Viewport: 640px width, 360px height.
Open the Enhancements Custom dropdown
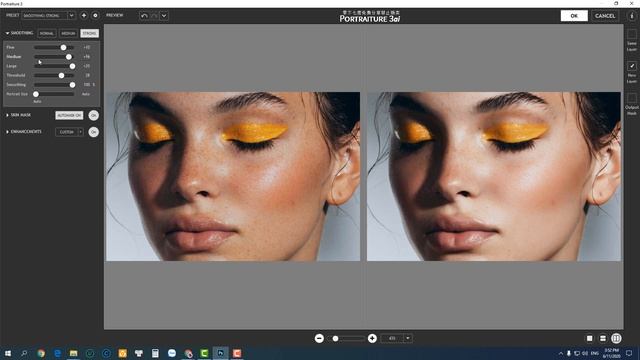69,132
